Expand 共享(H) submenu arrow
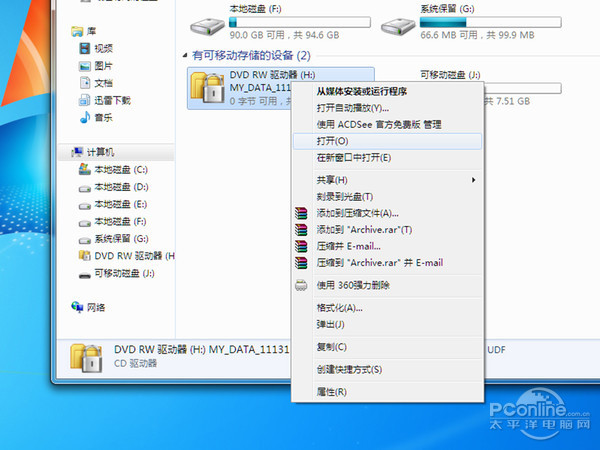600x450 pixels. point(473,180)
